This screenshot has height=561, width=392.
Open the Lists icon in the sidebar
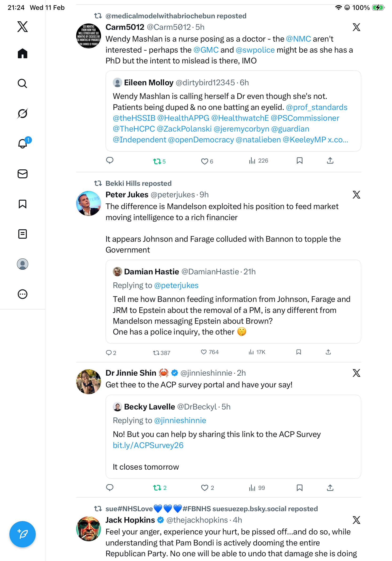point(23,234)
